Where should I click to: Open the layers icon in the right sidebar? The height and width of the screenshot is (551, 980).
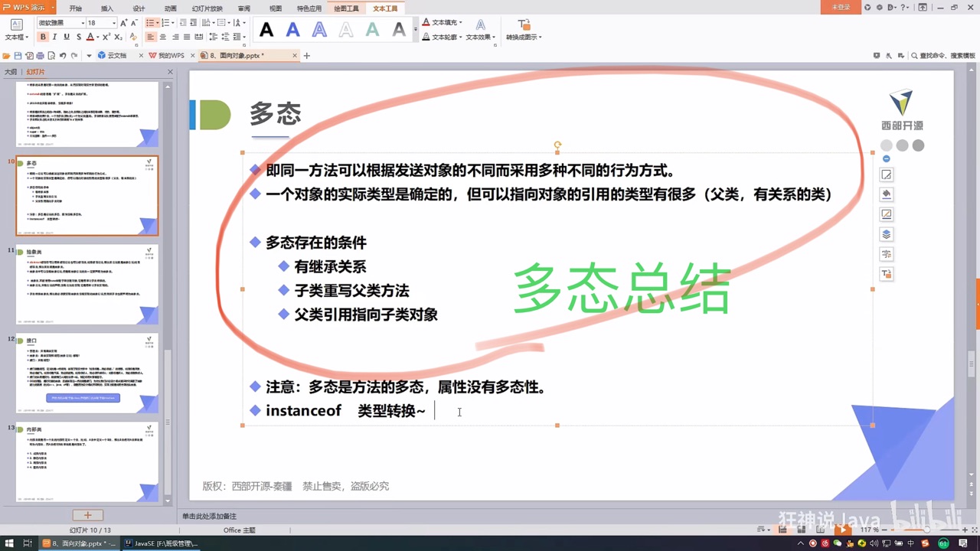[886, 234]
